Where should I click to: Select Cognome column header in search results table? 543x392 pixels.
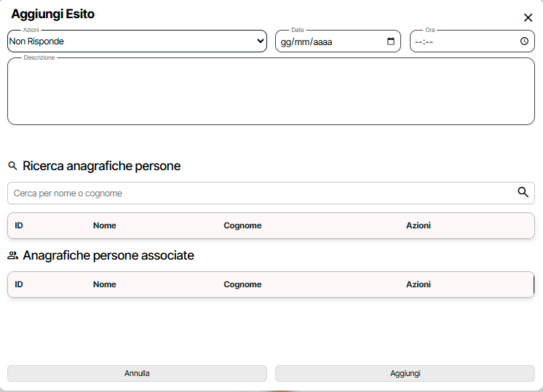pos(242,225)
